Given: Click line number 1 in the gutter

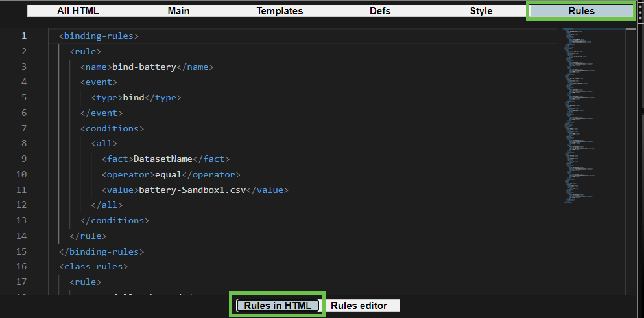Looking at the screenshot, I should 24,36.
